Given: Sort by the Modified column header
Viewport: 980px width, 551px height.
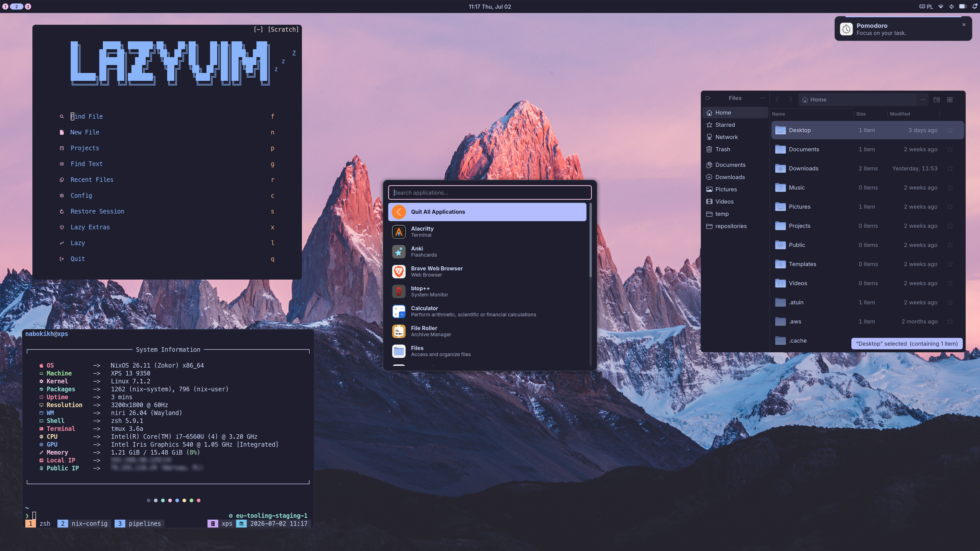Looking at the screenshot, I should 900,114.
